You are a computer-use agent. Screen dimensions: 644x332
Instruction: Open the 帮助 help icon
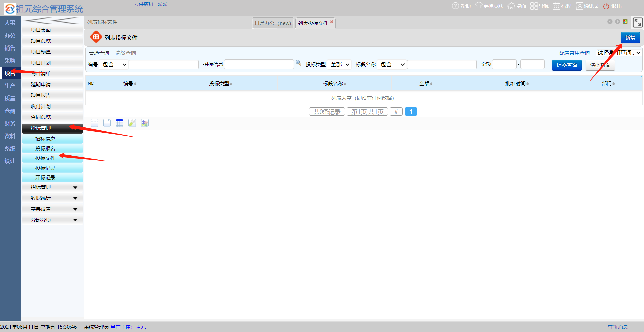tap(455, 6)
